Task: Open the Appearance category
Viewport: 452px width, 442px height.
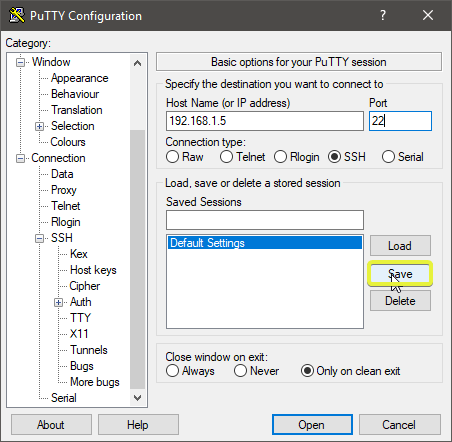Action: (x=80, y=78)
